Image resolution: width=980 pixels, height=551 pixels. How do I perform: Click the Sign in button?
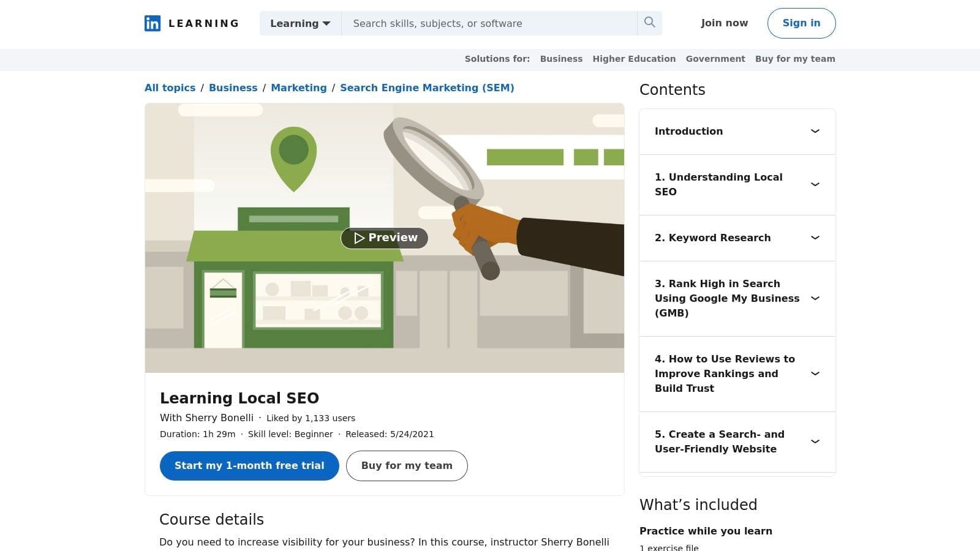(x=801, y=23)
